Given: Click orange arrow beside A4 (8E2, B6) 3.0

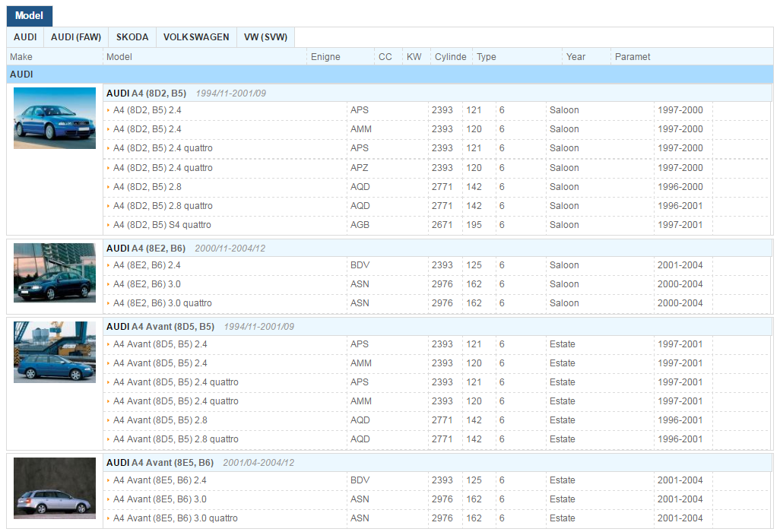Looking at the screenshot, I should point(109,284).
